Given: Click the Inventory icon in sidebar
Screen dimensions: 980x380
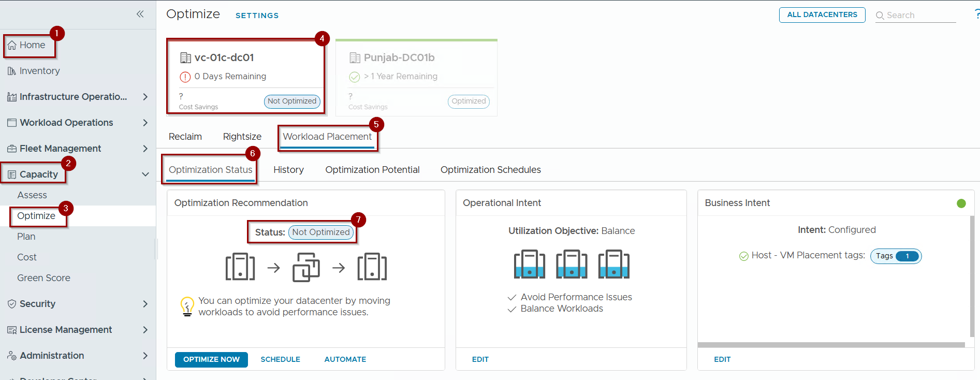Looking at the screenshot, I should [11, 71].
